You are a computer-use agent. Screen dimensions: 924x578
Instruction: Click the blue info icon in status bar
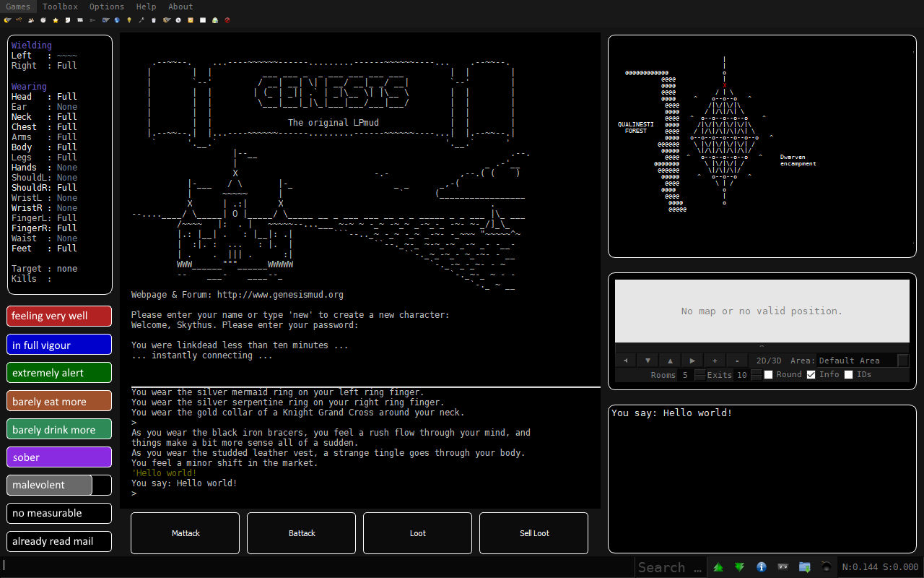[x=761, y=567]
